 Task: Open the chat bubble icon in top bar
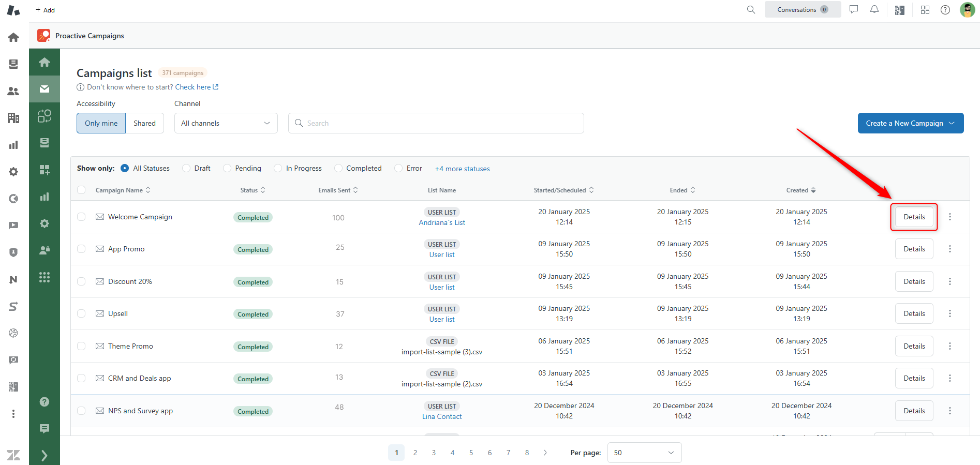pos(854,9)
